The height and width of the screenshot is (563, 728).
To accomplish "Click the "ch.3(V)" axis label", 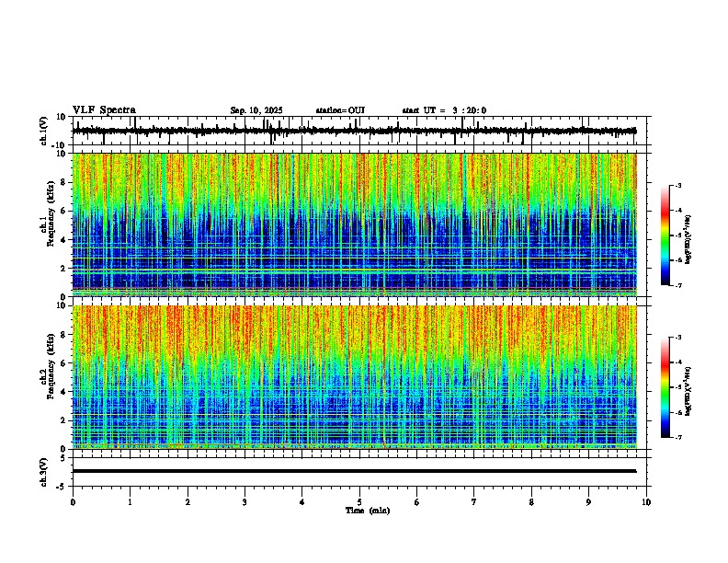I will [44, 472].
